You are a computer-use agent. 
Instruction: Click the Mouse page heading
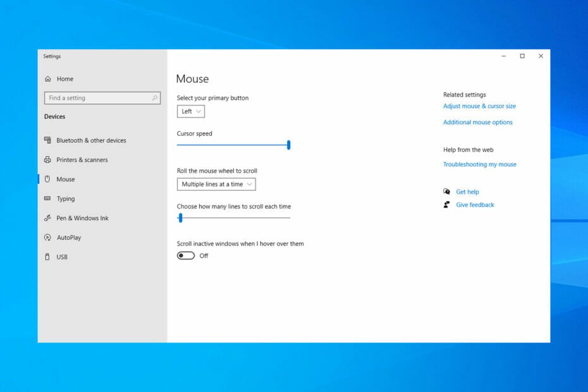(x=192, y=79)
